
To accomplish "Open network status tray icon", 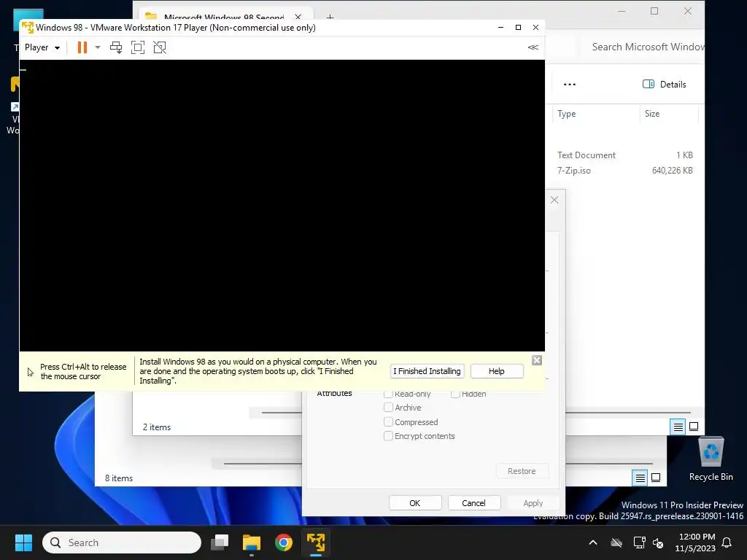I will tap(639, 542).
